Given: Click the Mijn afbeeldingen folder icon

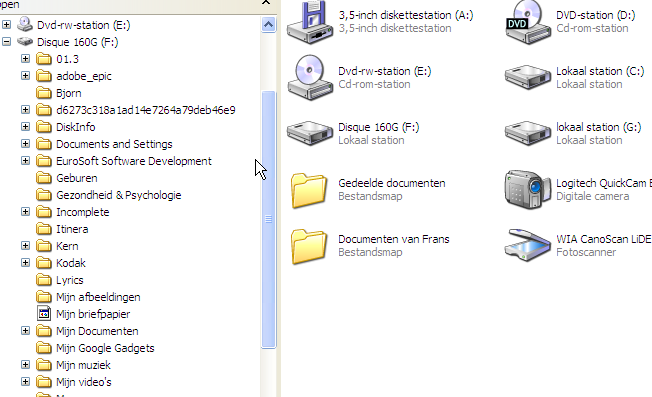Looking at the screenshot, I should [x=44, y=297].
